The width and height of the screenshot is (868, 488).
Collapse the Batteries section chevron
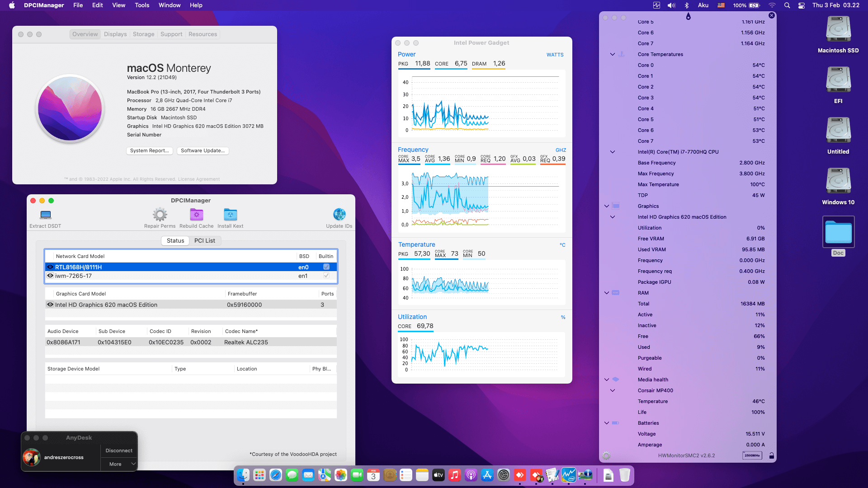click(607, 423)
